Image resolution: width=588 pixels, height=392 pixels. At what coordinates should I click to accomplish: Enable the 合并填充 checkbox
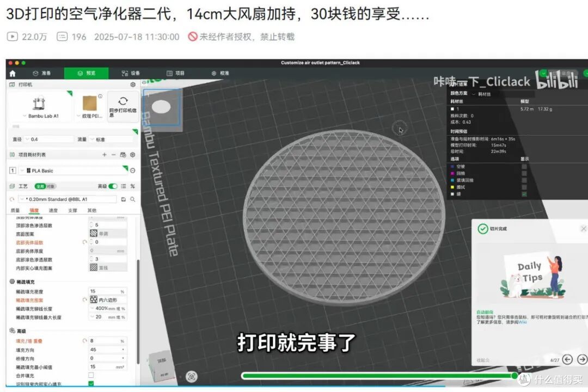(x=91, y=375)
